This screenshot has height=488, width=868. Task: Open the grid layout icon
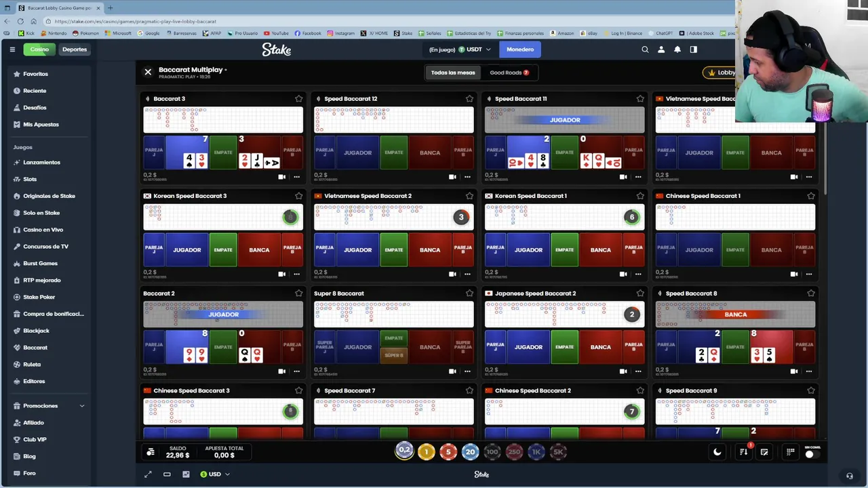coord(791,452)
